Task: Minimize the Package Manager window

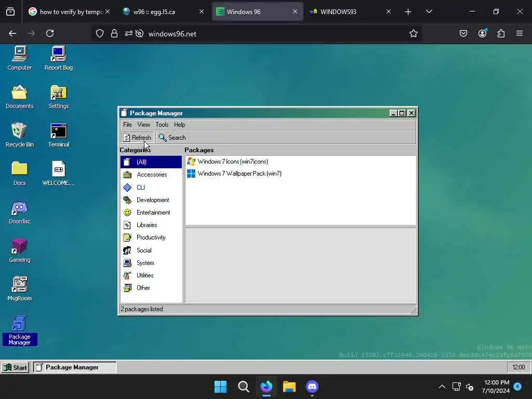Action: tap(393, 113)
